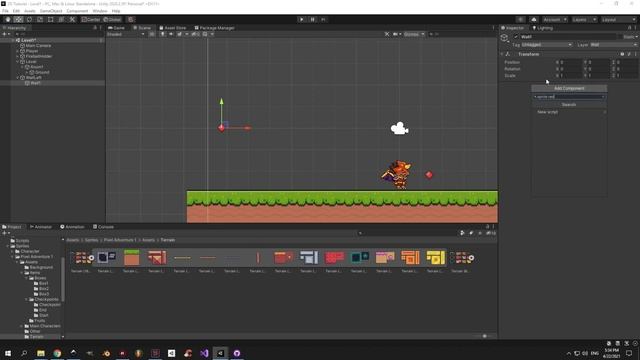Screen dimensions: 640x360
Task: Lock the Hierarchy panel
Action: coord(95,28)
